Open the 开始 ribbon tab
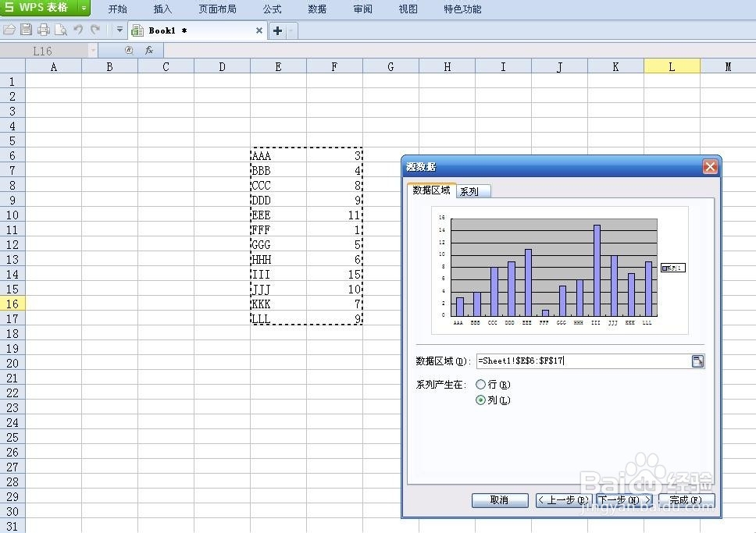Viewport: 756px width, 533px height. pos(117,9)
